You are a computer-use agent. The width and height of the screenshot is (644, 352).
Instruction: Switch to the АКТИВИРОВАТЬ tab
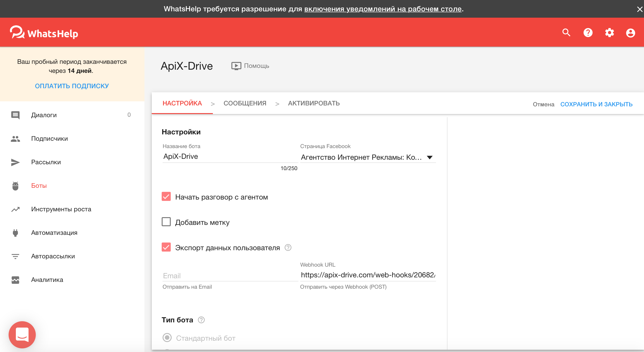tap(314, 103)
